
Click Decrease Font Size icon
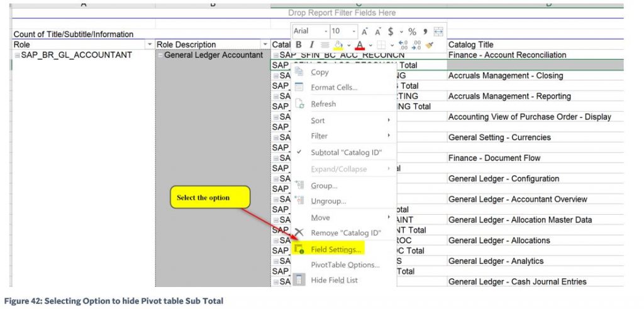point(378,31)
